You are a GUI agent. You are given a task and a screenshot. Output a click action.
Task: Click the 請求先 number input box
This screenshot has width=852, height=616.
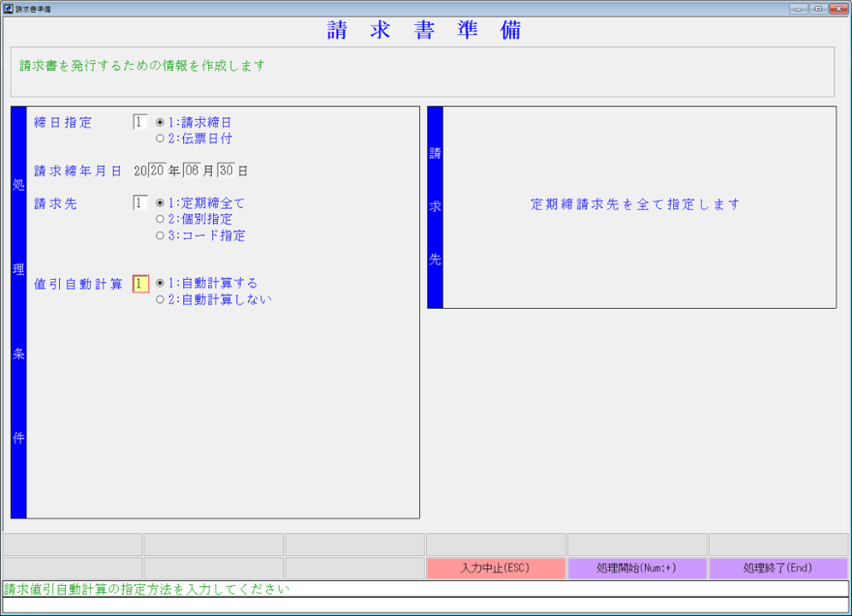click(x=140, y=204)
